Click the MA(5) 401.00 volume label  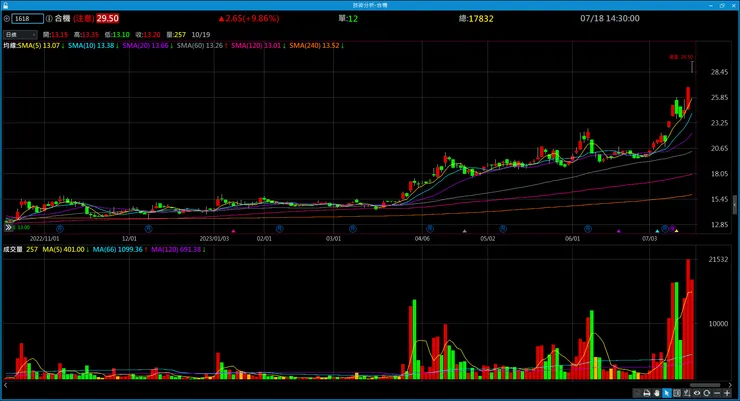tap(66, 250)
